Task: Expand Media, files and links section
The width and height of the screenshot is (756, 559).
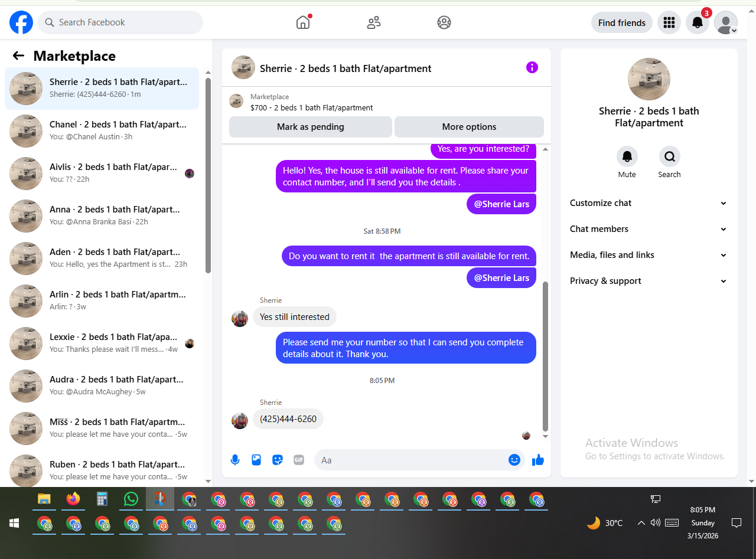Action: pos(649,255)
